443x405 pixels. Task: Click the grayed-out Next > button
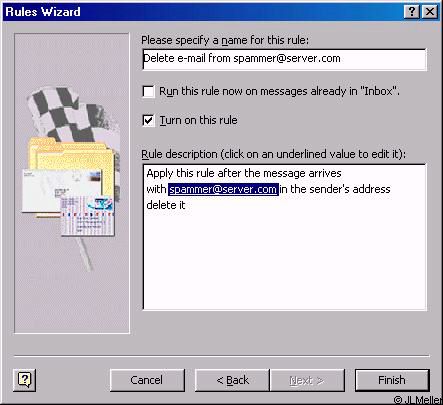[x=307, y=380]
